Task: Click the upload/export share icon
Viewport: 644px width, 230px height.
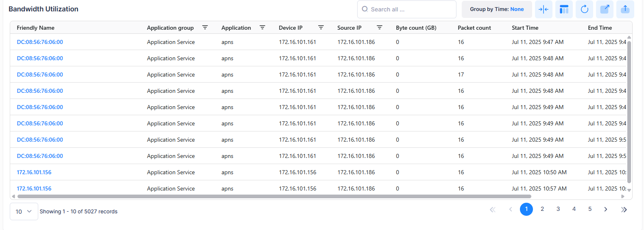Action: 625,9
